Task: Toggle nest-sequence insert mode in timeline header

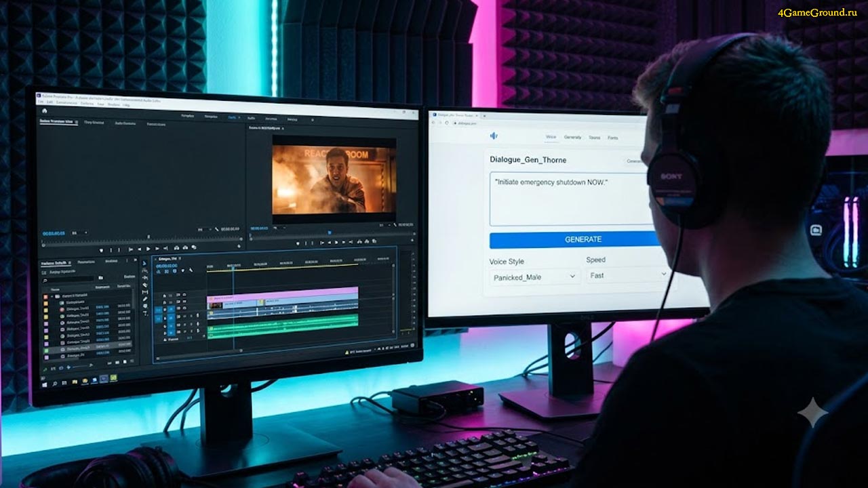Action: [x=159, y=271]
